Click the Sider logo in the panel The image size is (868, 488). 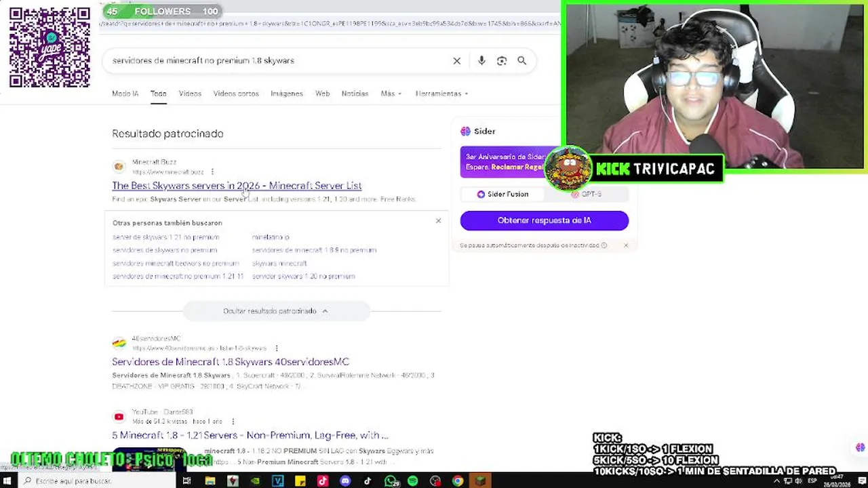[x=465, y=131]
